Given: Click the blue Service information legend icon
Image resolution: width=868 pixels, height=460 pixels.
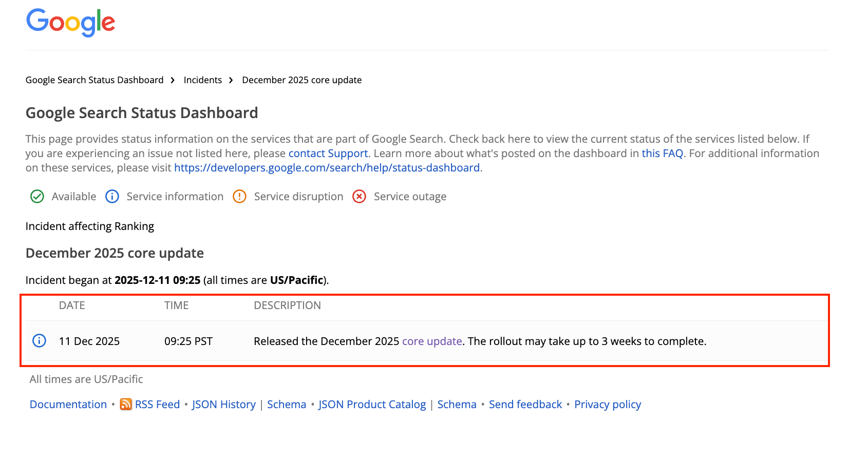Looking at the screenshot, I should click(112, 197).
